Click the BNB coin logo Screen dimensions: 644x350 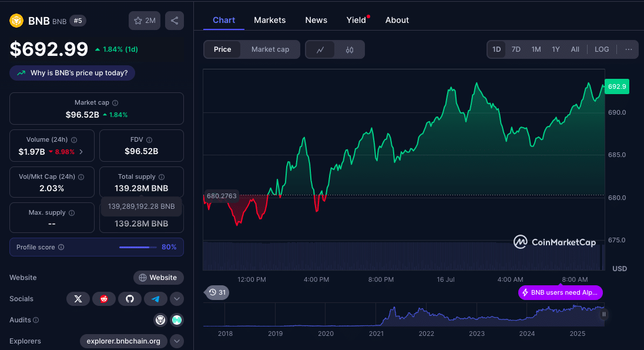tap(16, 21)
